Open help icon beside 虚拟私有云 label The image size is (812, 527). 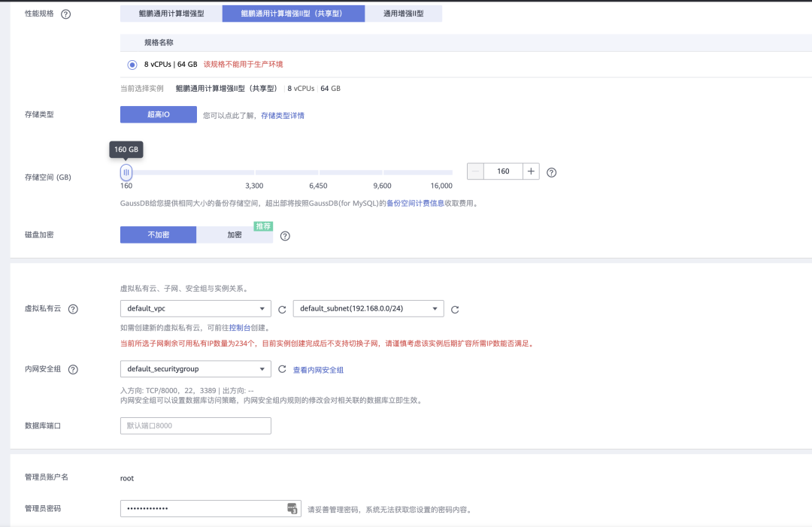pos(73,309)
